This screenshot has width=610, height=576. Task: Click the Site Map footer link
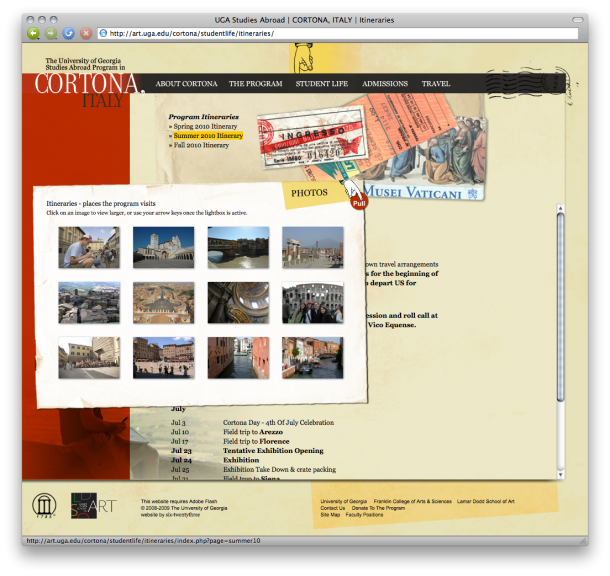point(330,515)
